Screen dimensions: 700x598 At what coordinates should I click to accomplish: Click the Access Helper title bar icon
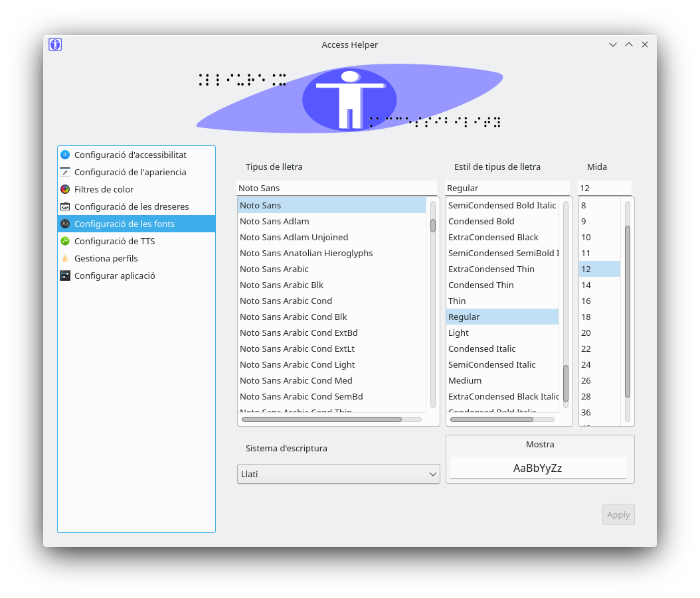tap(55, 44)
